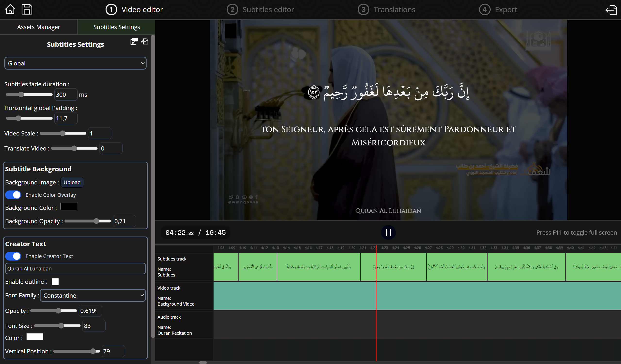Click the padding 11,7 input field
Screen dimensions: 621x364
66,118
